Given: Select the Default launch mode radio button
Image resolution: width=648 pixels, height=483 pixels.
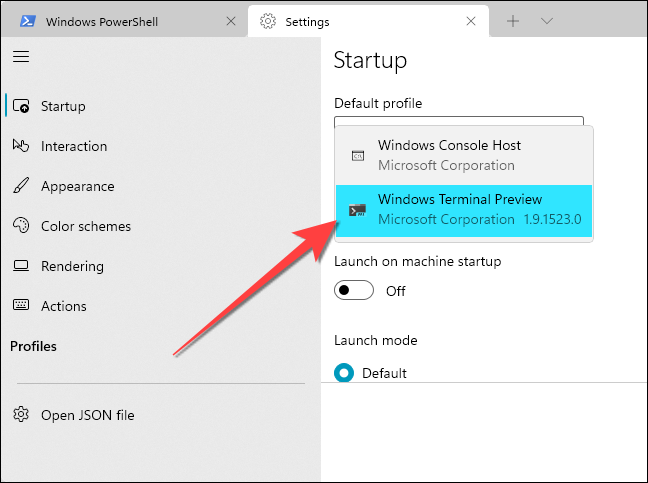Looking at the screenshot, I should pos(345,373).
